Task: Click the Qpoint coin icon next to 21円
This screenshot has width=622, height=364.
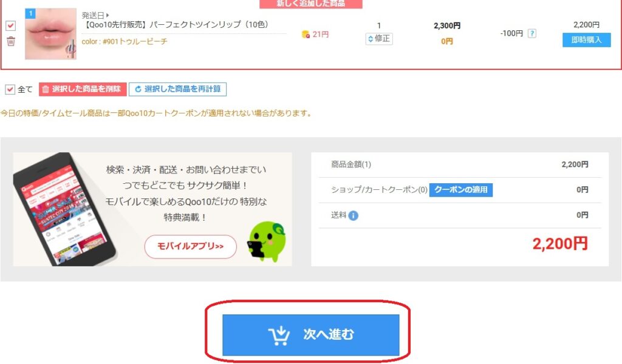Action: point(306,35)
